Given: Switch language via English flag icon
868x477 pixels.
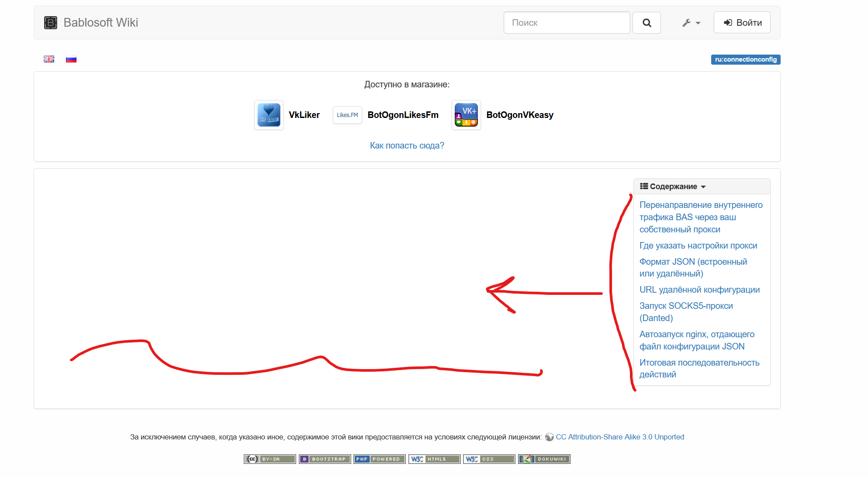Looking at the screenshot, I should coord(49,59).
